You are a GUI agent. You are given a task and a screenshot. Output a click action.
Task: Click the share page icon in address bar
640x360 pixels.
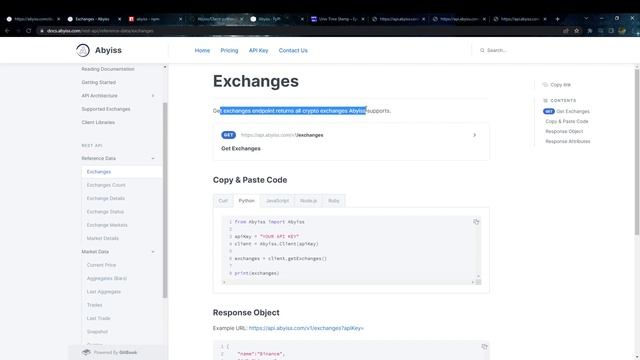click(565, 31)
